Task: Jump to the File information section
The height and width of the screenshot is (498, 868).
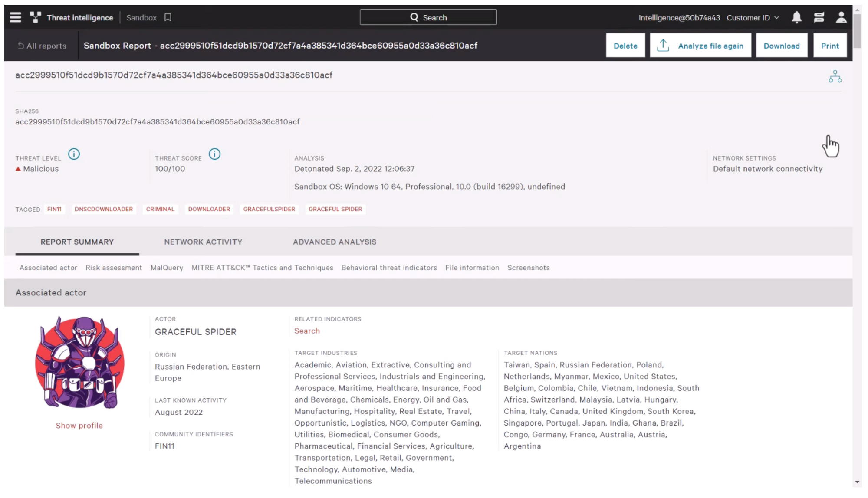Action: [472, 268]
